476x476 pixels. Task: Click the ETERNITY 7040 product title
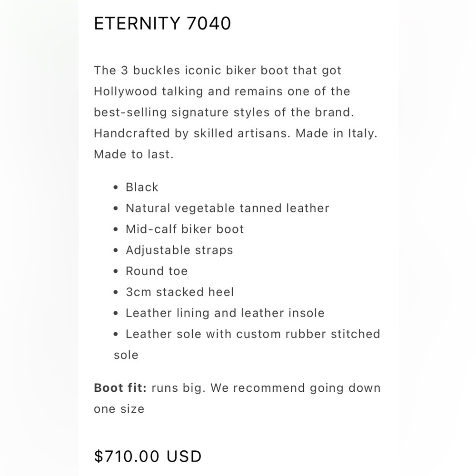click(162, 23)
